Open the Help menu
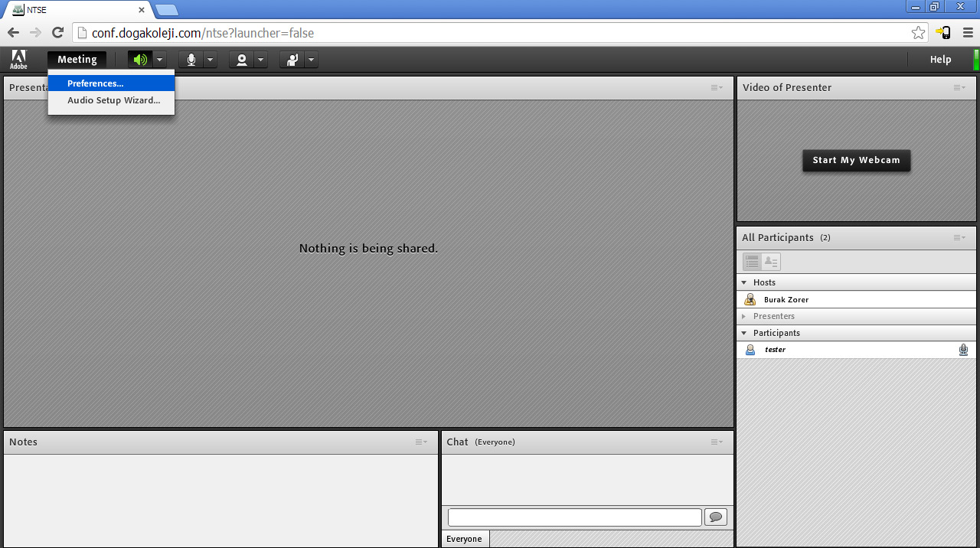Viewport: 980px width, 548px height. pos(940,60)
